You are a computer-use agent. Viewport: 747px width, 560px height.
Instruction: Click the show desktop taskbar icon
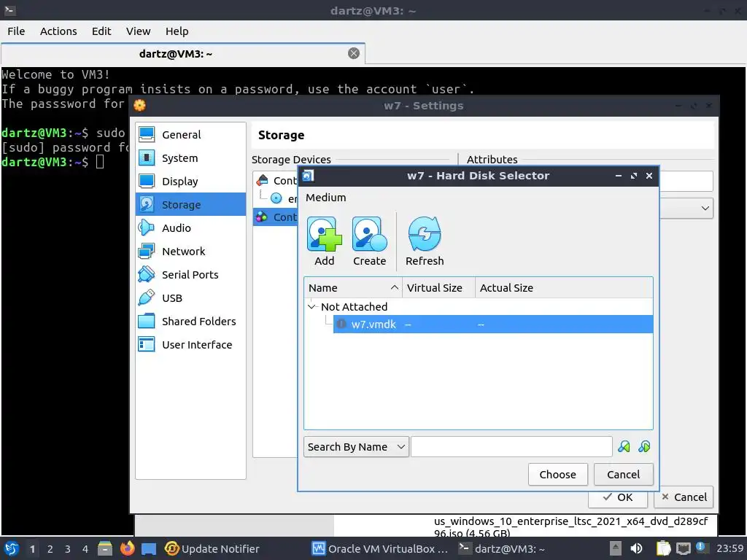[149, 548]
